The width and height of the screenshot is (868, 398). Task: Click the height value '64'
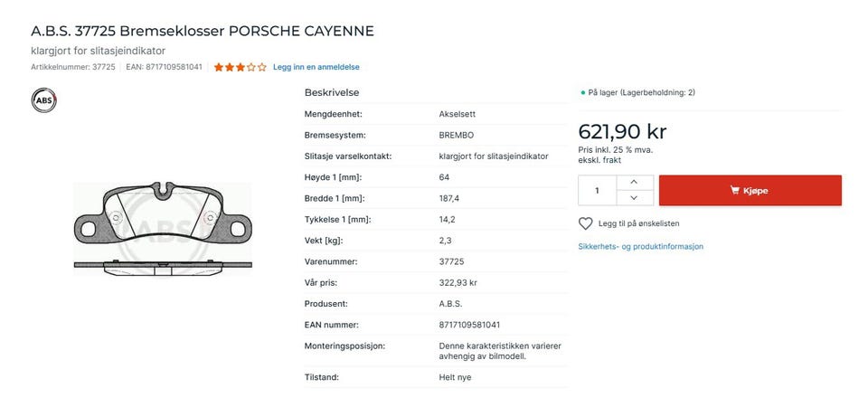pos(444,177)
